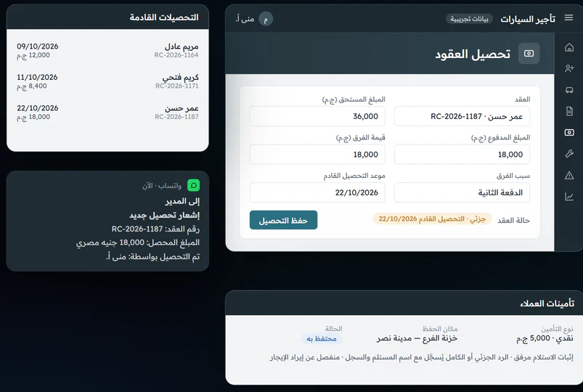Viewport: 583px width, 392px height.
Task: Click user avatar م
Action: (x=266, y=19)
